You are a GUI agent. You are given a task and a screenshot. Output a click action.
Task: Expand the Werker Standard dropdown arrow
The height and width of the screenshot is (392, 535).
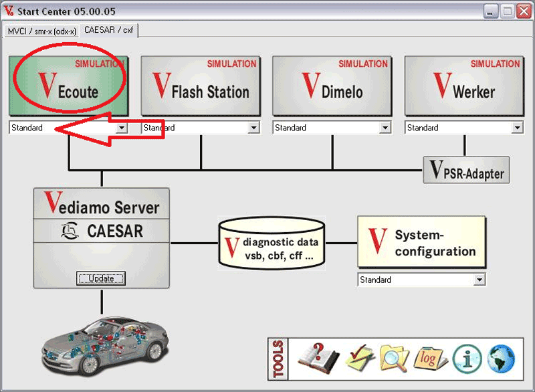coord(517,128)
